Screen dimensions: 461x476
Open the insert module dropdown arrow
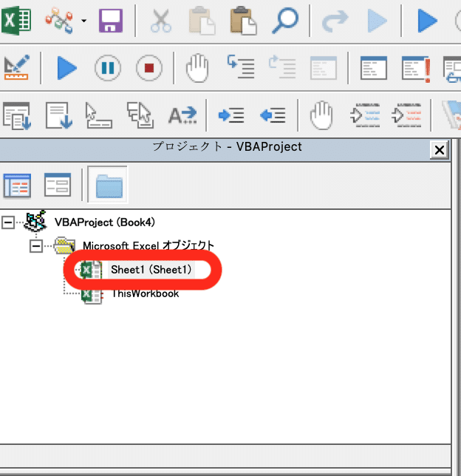pyautogui.click(x=83, y=21)
